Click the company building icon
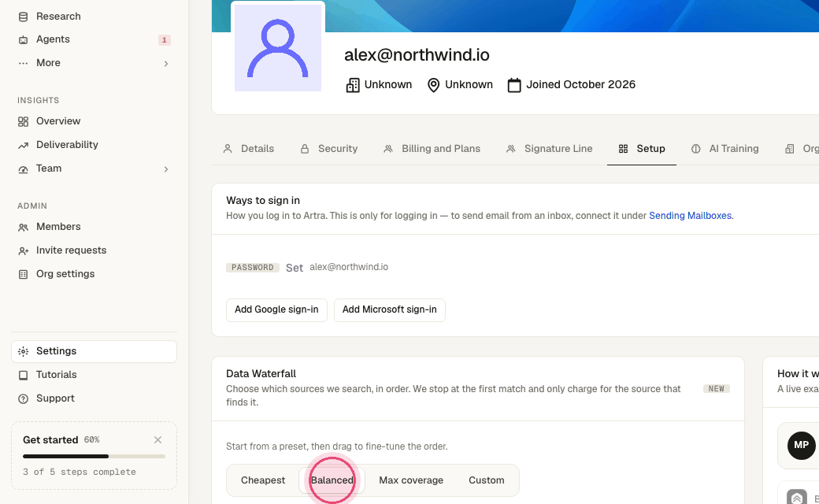819x504 pixels. point(353,85)
